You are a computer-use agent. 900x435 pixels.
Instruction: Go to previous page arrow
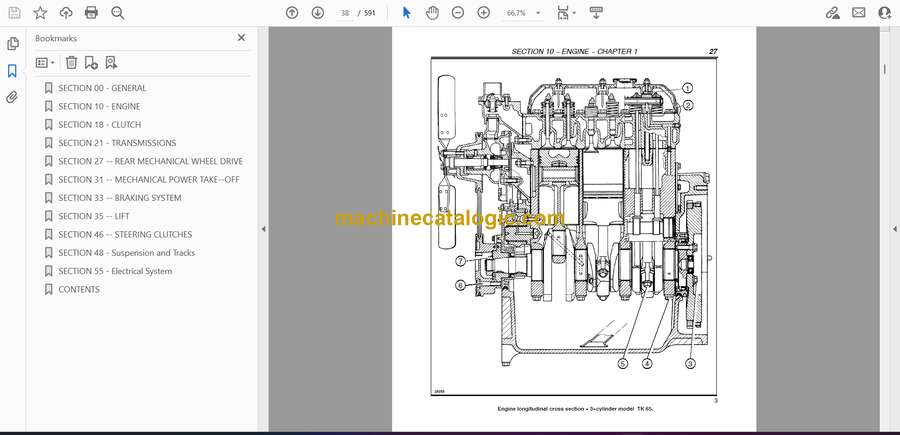click(x=292, y=13)
